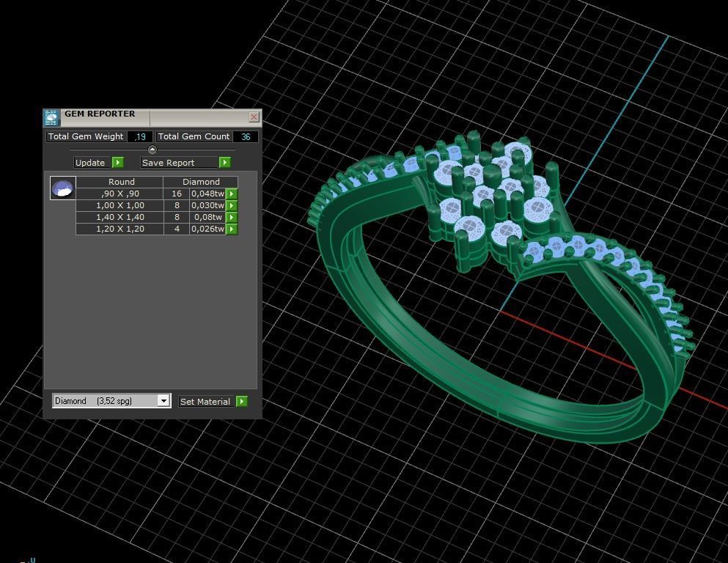Click the gem count 4 cell
728x563 pixels.
[x=177, y=229]
